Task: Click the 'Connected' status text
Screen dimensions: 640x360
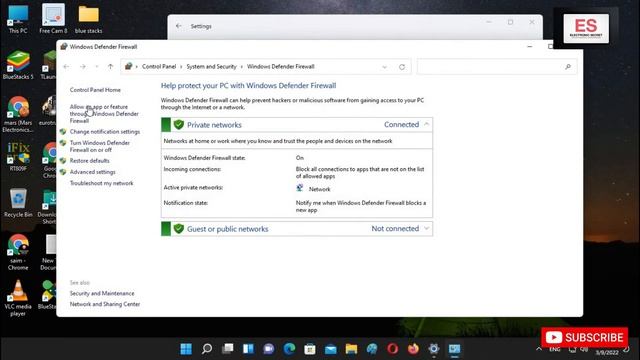Action: pyautogui.click(x=401, y=124)
